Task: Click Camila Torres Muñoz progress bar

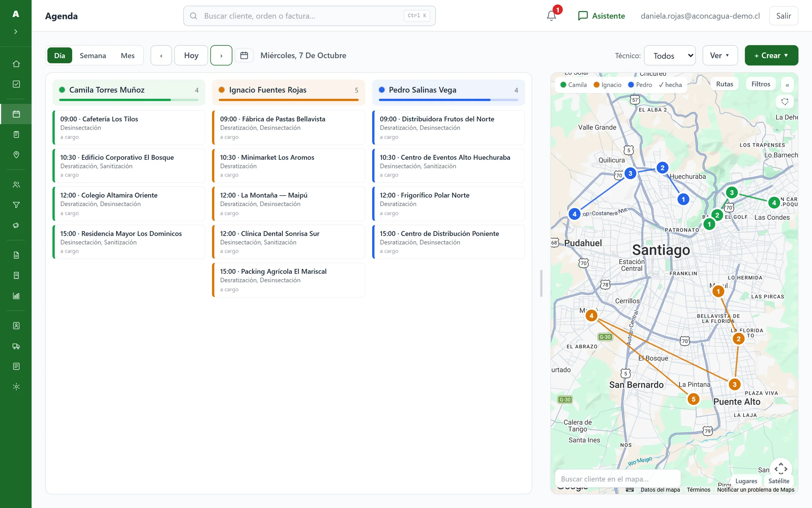Action: 129,100
